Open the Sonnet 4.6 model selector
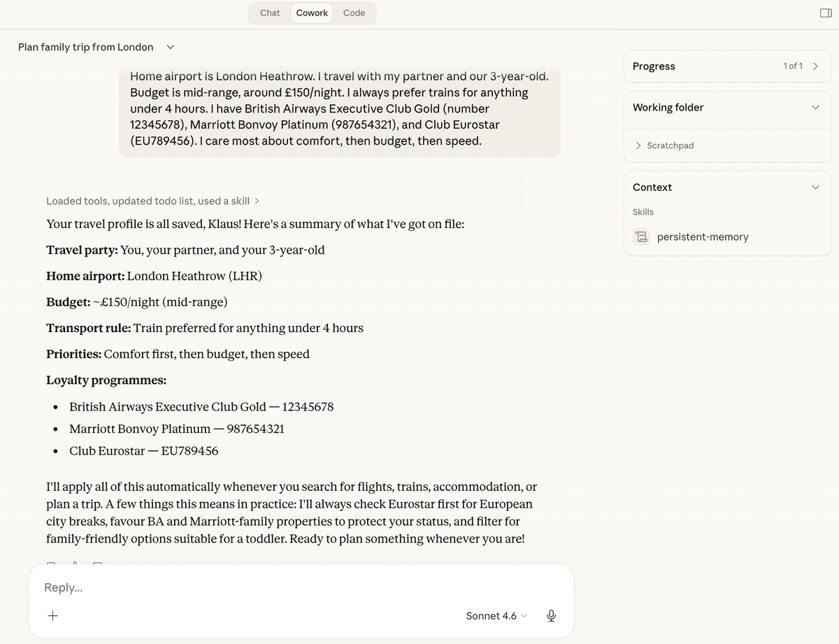839x644 pixels. 496,616
